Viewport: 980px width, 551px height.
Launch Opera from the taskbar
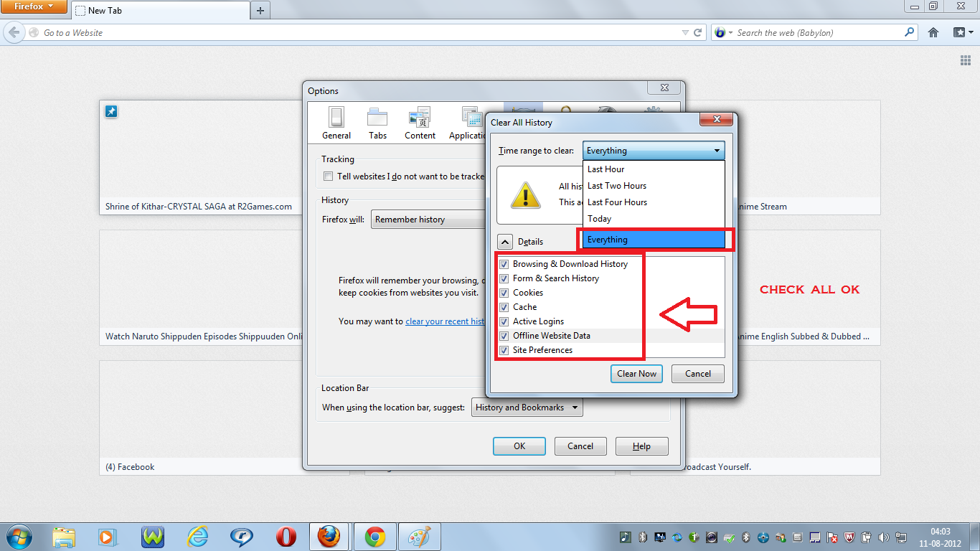coord(286,537)
